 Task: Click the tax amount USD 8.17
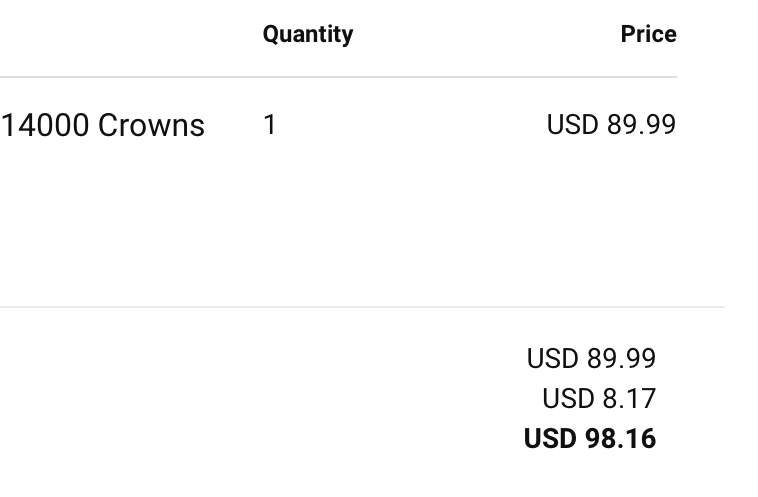coord(599,398)
